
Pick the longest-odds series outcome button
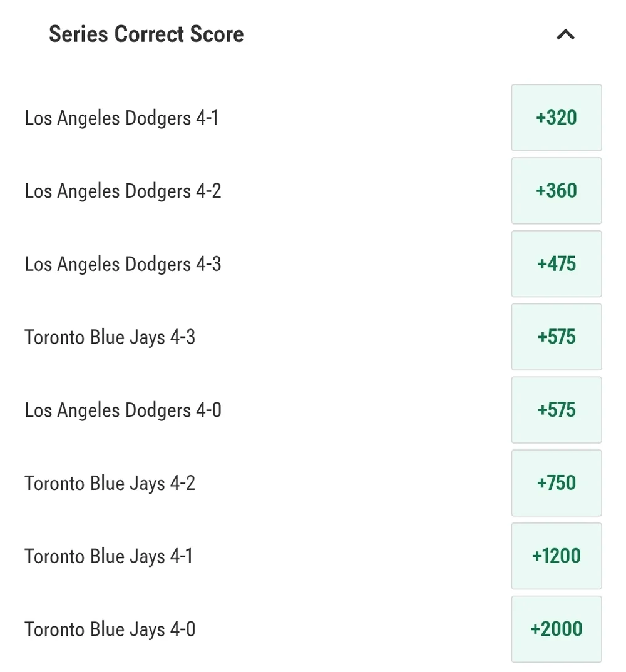pyautogui.click(x=556, y=629)
